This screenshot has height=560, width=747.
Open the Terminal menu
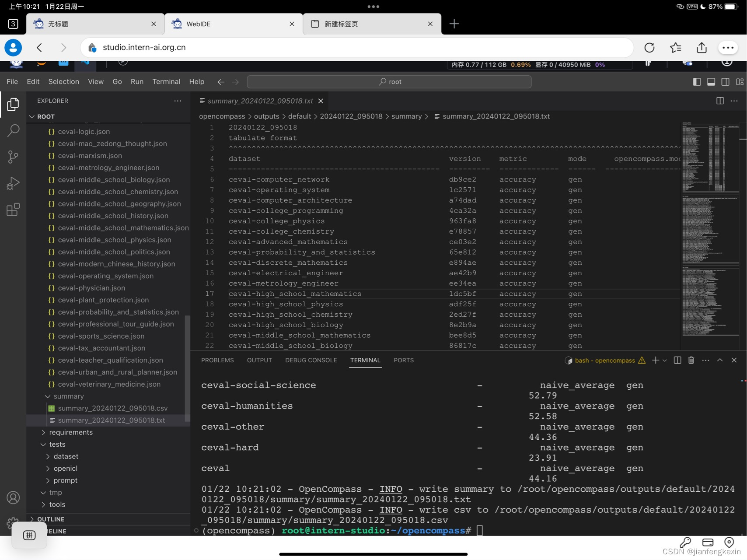click(x=166, y=82)
